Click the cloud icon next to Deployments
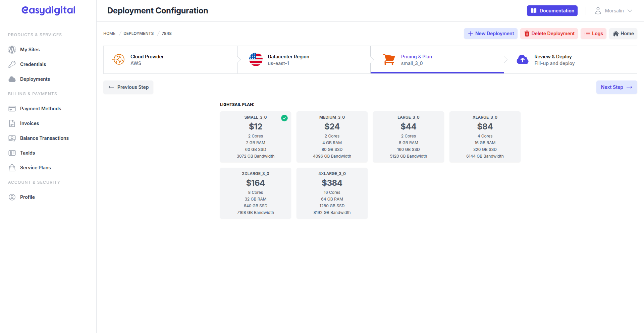This screenshot has height=333, width=644. [12, 79]
